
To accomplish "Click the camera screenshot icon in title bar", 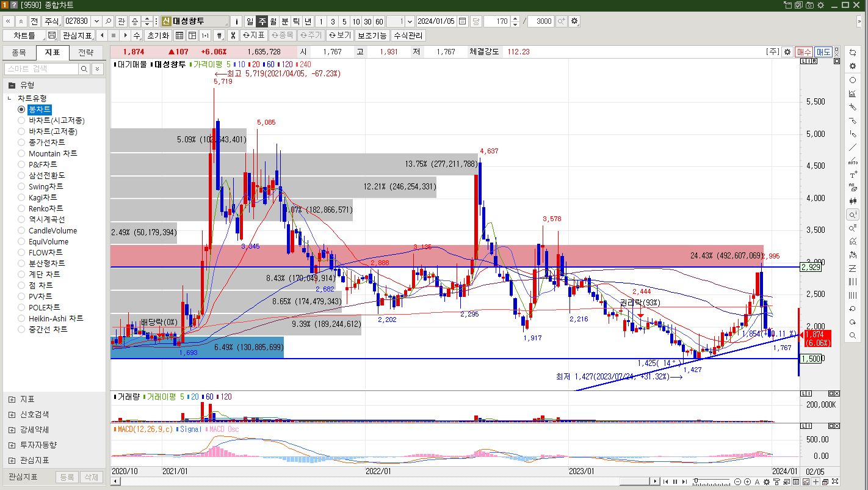I will [809, 5].
